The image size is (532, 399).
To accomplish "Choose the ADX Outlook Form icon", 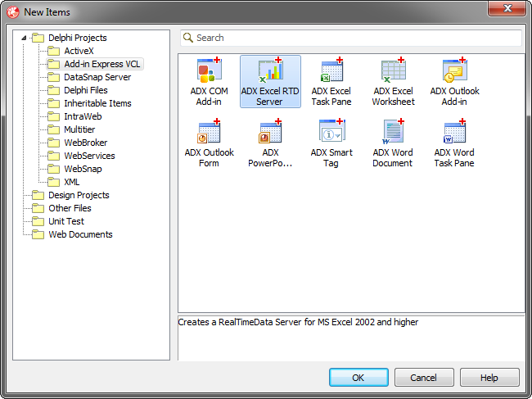I will click(209, 131).
